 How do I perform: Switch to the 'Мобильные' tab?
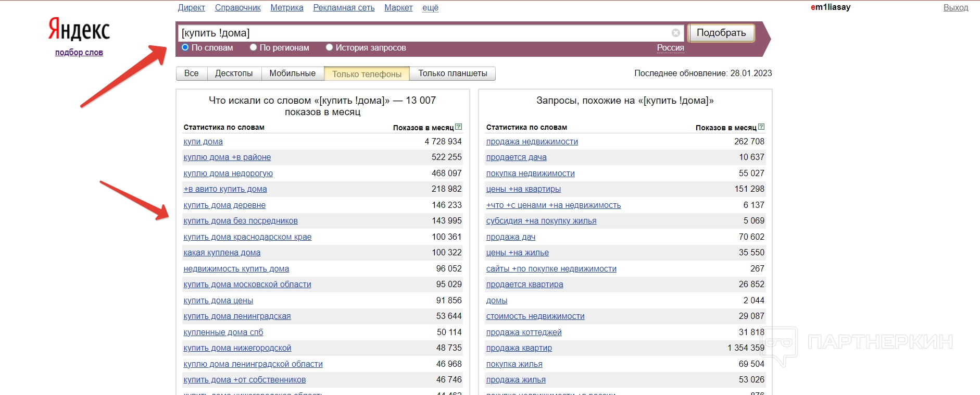tap(292, 73)
